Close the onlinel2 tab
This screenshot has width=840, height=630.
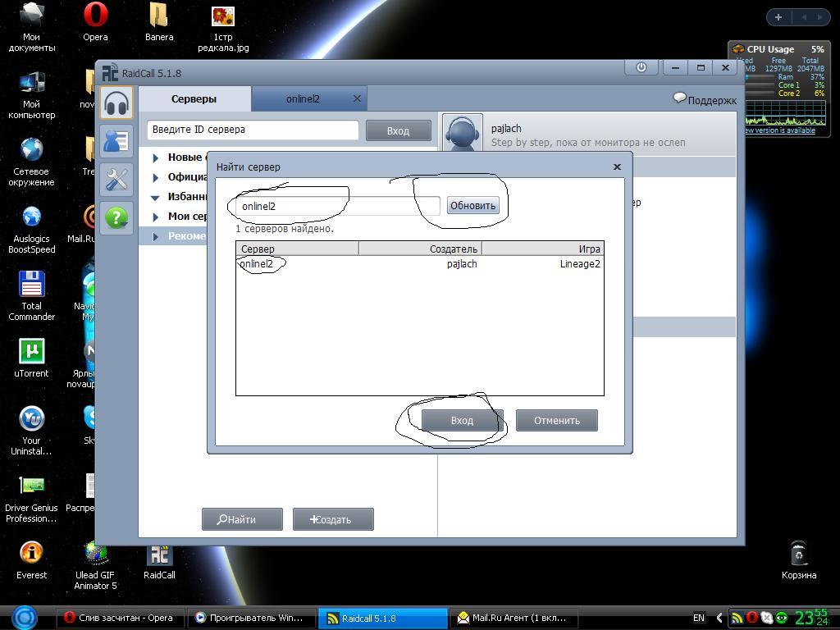click(357, 98)
